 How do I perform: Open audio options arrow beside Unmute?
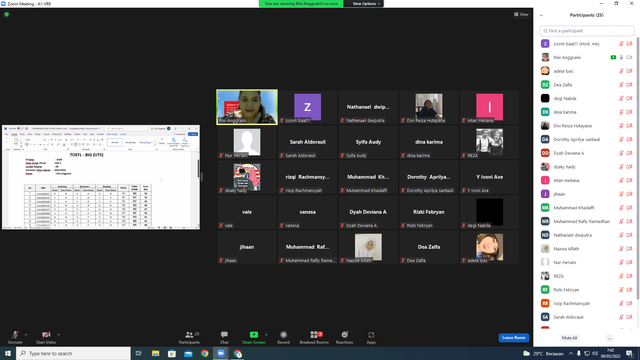tap(26, 335)
